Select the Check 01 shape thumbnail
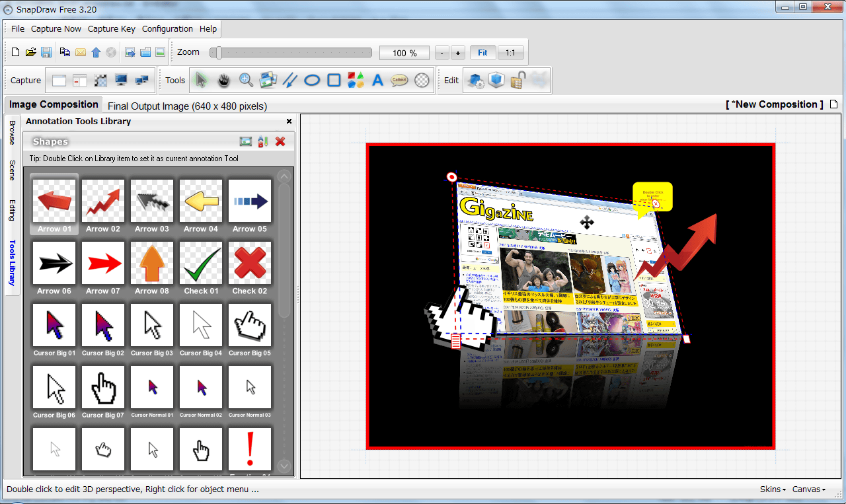The width and height of the screenshot is (846, 504). pos(201,268)
